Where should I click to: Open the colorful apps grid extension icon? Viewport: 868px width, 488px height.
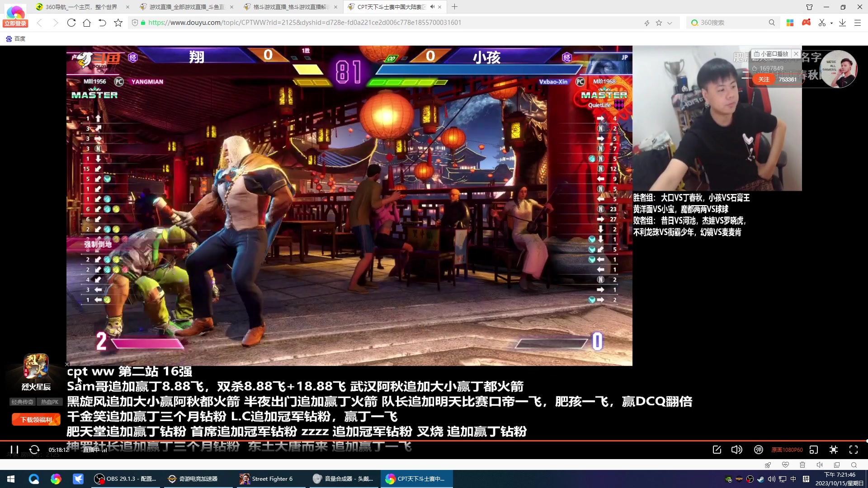click(790, 23)
